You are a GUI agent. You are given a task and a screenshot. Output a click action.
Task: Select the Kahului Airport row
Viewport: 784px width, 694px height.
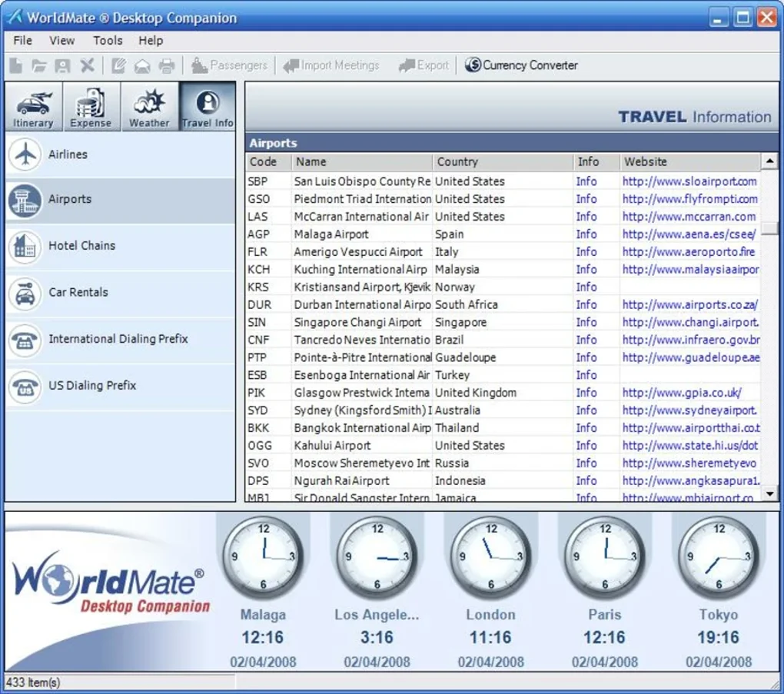[503, 446]
